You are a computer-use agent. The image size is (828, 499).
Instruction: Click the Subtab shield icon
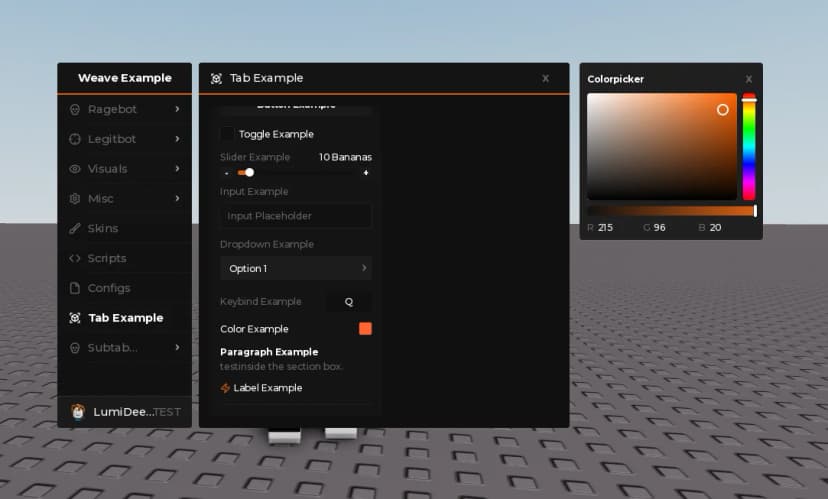[74, 347]
